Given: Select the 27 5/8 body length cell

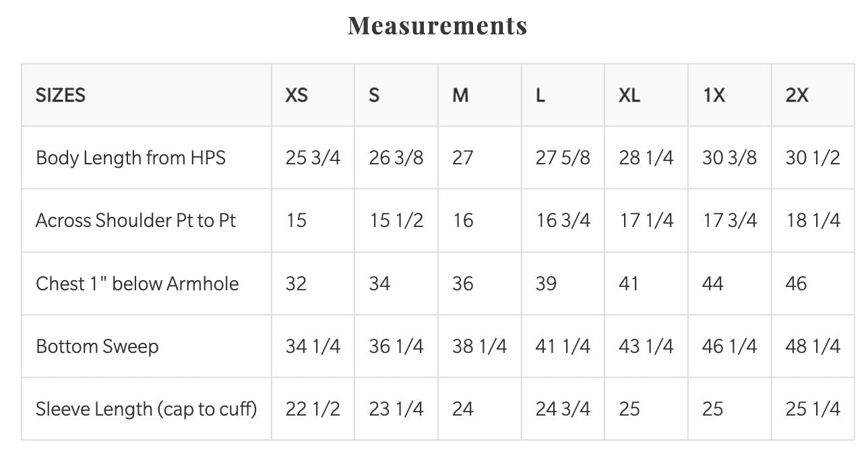Looking at the screenshot, I should coord(563,158).
